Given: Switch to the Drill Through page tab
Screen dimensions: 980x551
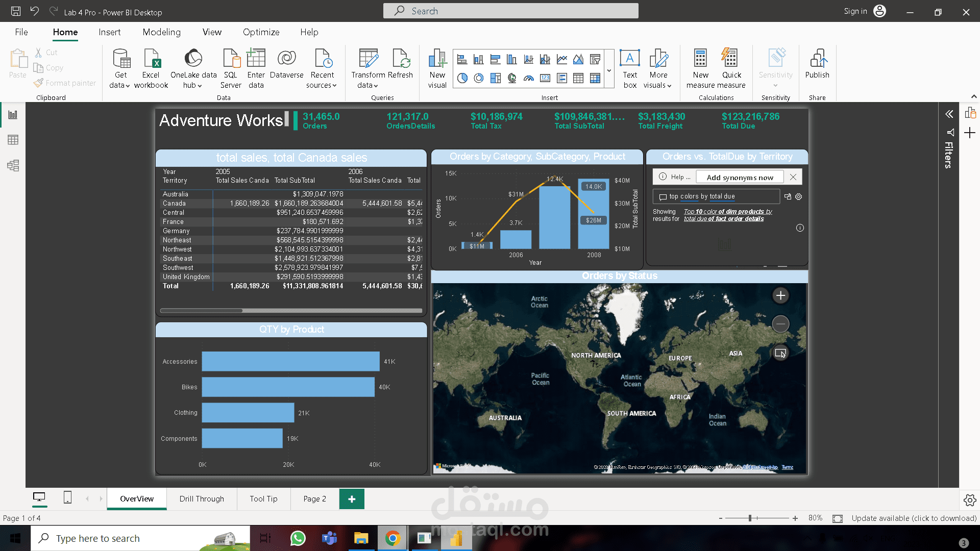Looking at the screenshot, I should pyautogui.click(x=202, y=498).
